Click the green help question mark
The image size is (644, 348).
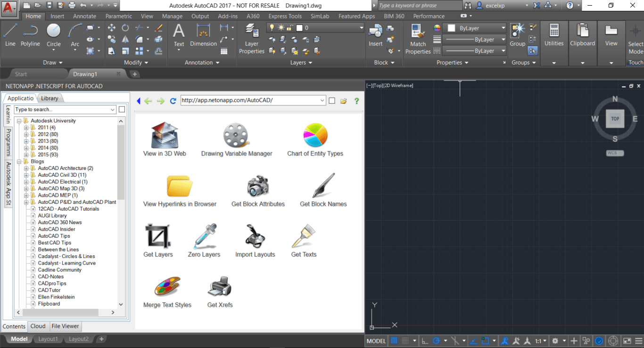point(357,101)
